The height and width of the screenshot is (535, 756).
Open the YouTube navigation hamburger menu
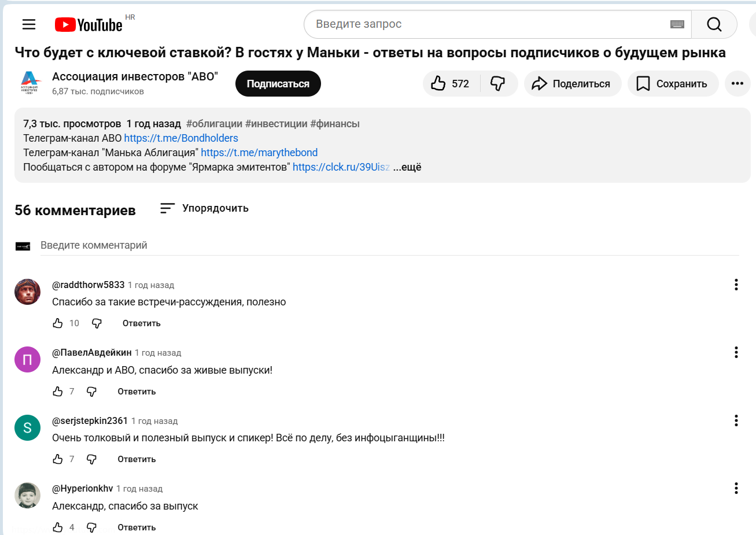click(x=28, y=24)
